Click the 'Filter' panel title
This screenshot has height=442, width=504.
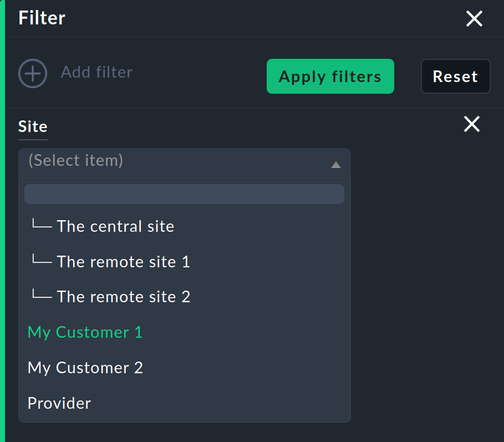tap(42, 18)
